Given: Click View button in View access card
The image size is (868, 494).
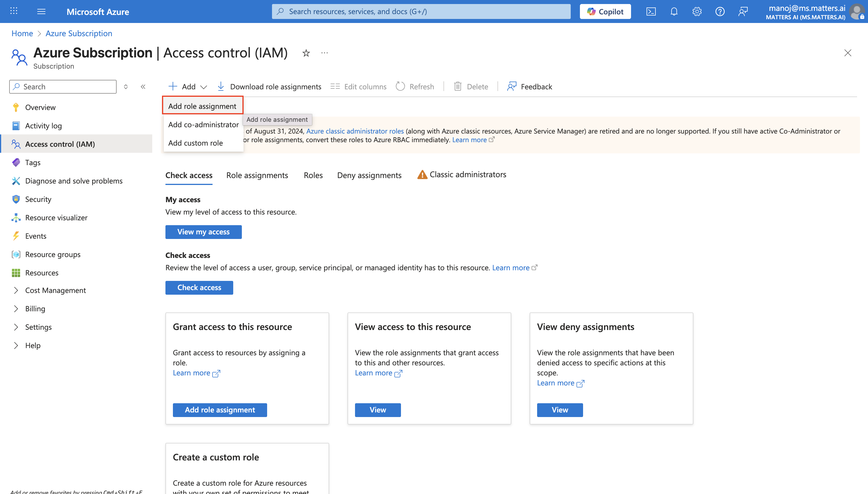Looking at the screenshot, I should coord(377,410).
